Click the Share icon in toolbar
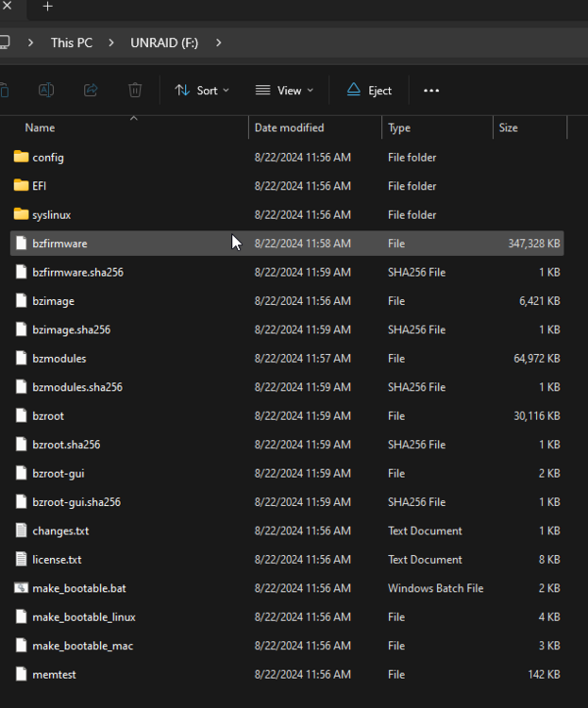Viewport: 588px width, 708px height. coord(91,91)
